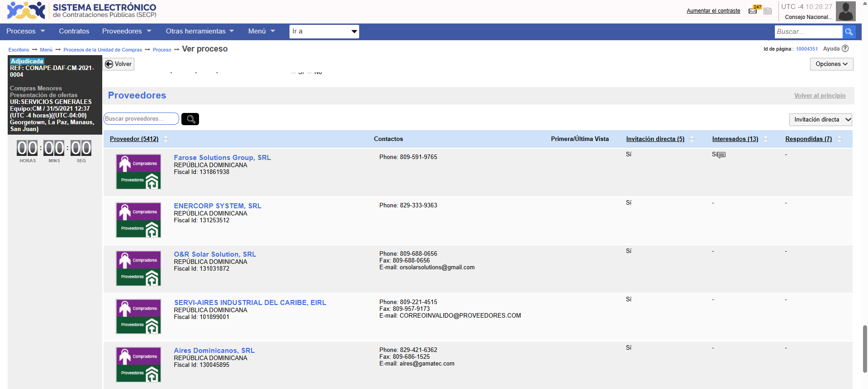Click the blue magnifier search button in the navbar
Screen dimensions: 868x389
point(849,32)
